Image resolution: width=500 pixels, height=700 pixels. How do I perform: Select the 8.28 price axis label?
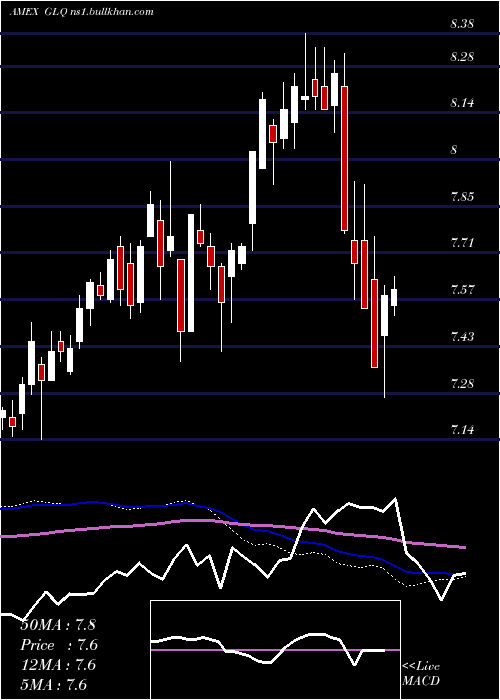(462, 57)
